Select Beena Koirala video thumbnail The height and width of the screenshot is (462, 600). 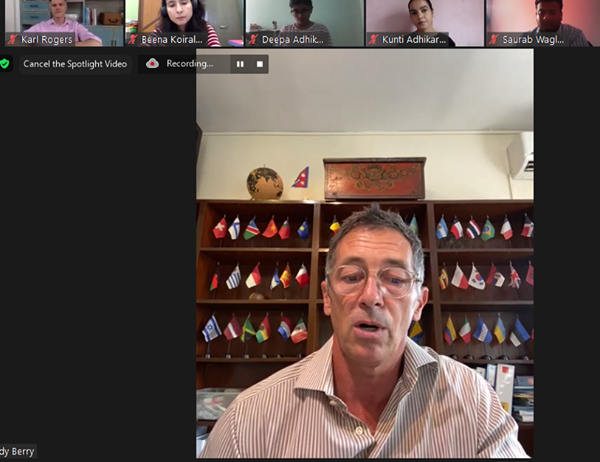point(184,23)
